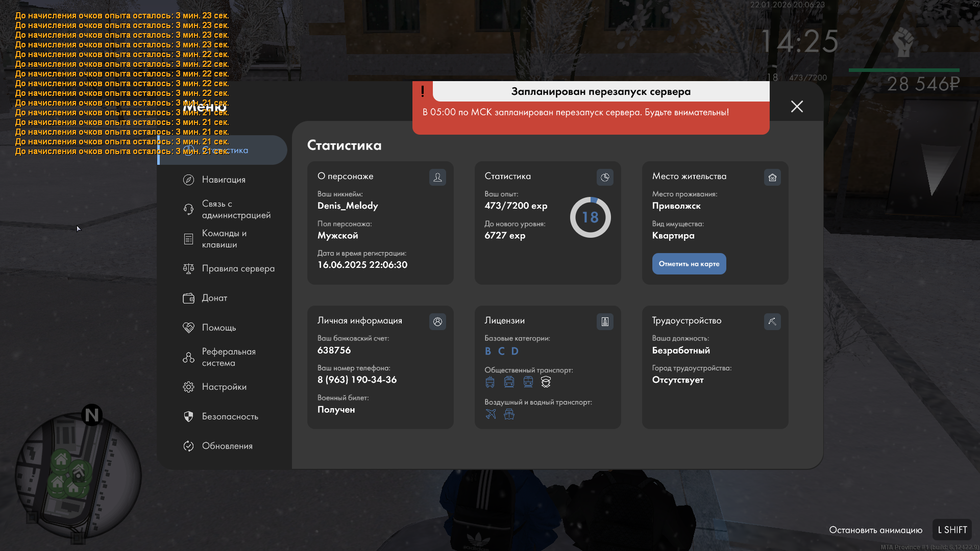Click the document icon in Лицензии card
The width and height of the screenshot is (980, 551).
[x=605, y=321]
